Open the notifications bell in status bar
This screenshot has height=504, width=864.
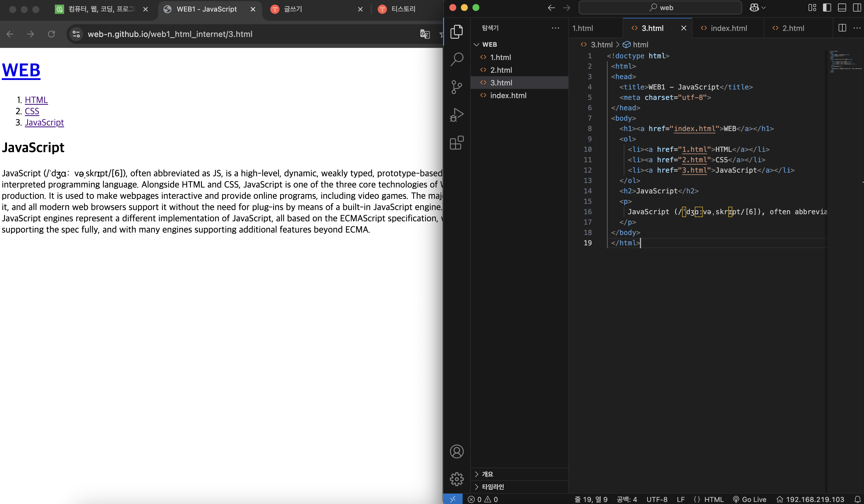point(857,499)
